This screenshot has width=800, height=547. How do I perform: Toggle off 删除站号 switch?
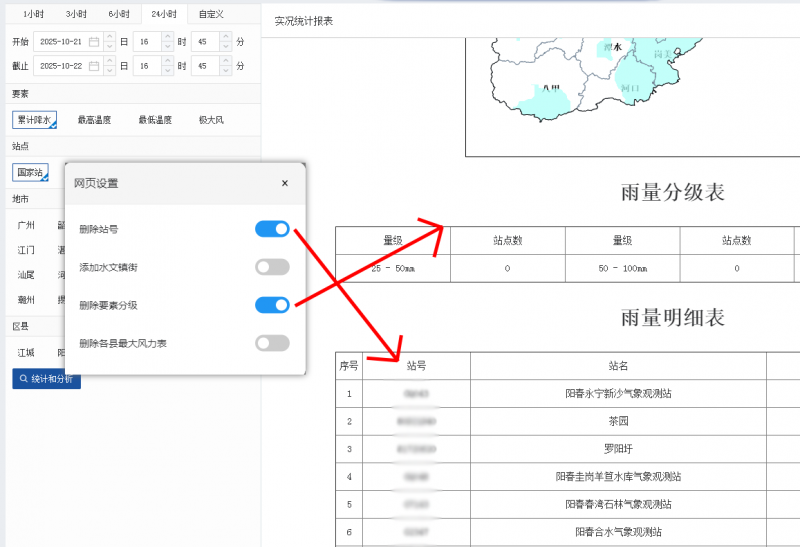pyautogui.click(x=272, y=229)
